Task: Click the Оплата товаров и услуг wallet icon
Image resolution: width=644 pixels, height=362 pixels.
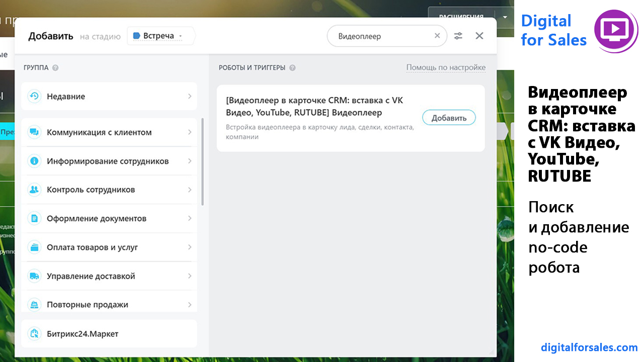Action: pos(34,247)
